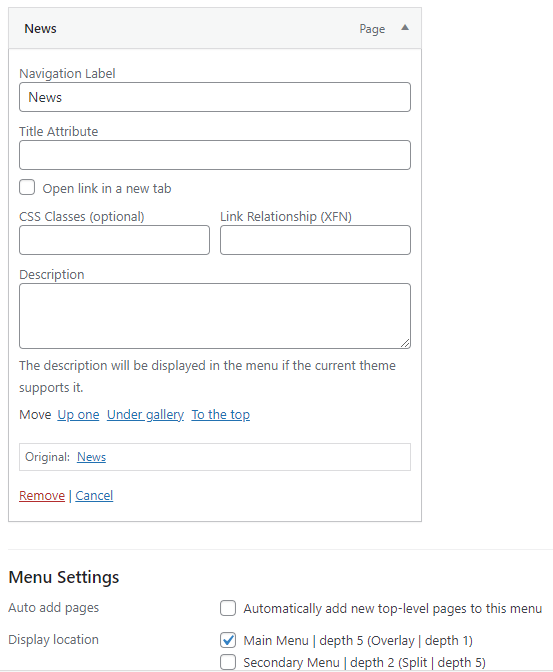Move item using Up one link
The image size is (553, 672).
pos(78,415)
